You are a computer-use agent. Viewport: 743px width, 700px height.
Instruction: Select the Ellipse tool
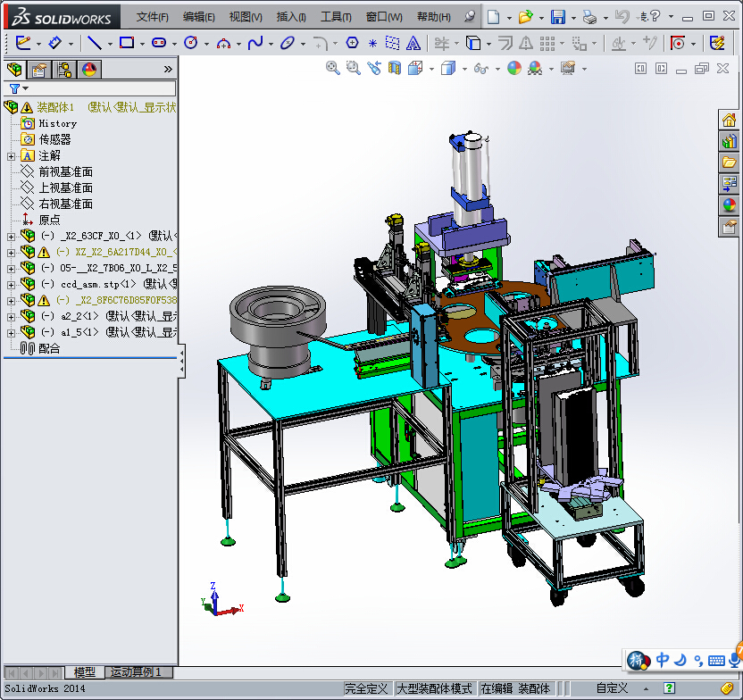288,43
